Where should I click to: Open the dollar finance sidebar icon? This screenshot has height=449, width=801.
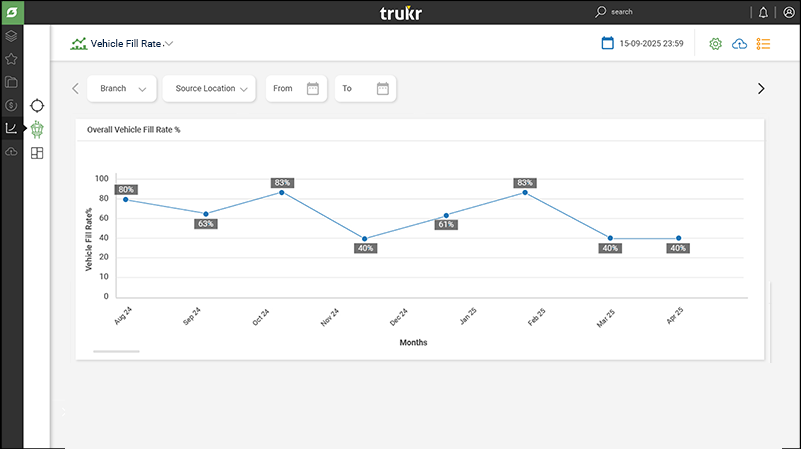(x=11, y=105)
